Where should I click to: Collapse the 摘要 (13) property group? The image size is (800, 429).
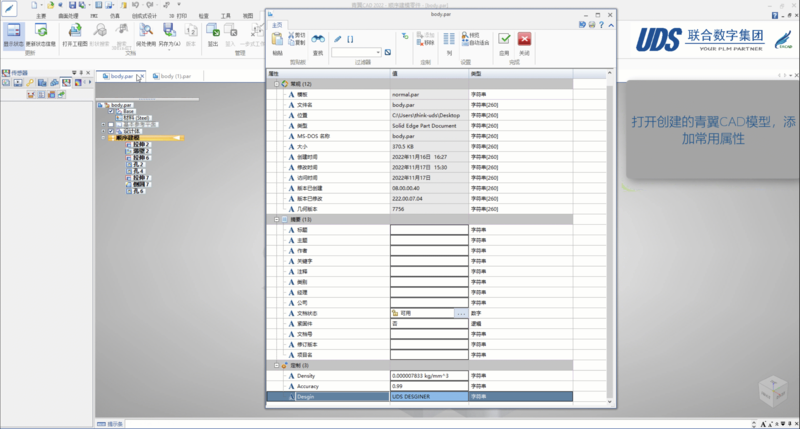[x=276, y=219]
